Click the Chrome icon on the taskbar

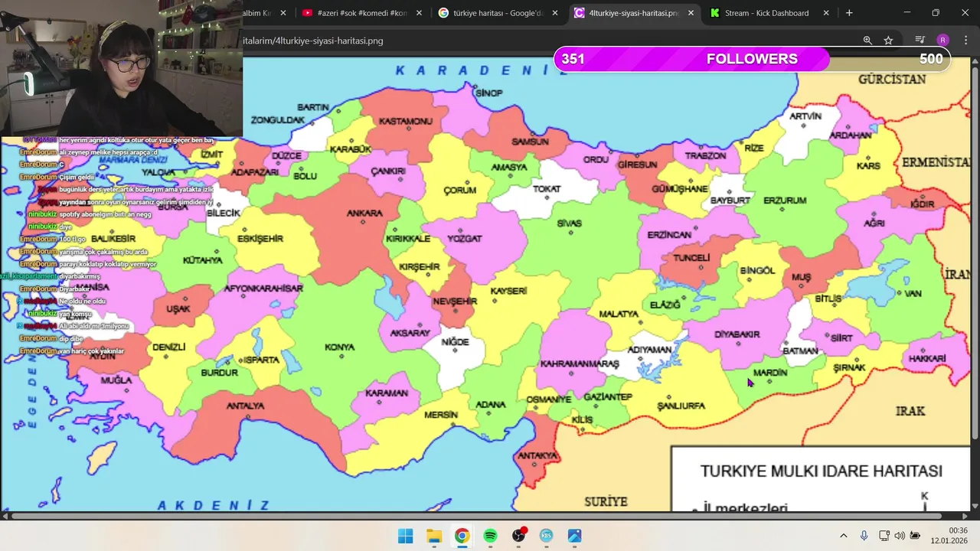click(462, 536)
